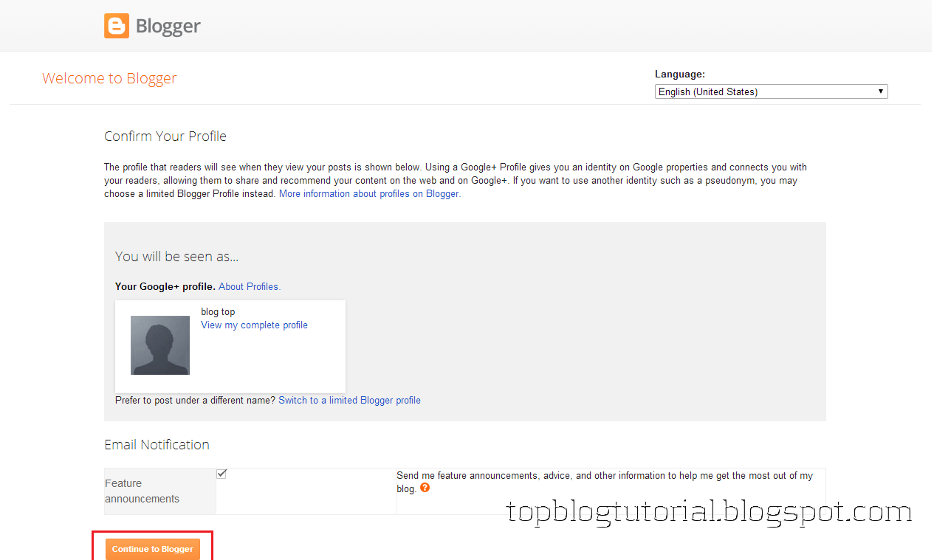
Task: Click the Blogger wordmark in header
Action: [168, 27]
